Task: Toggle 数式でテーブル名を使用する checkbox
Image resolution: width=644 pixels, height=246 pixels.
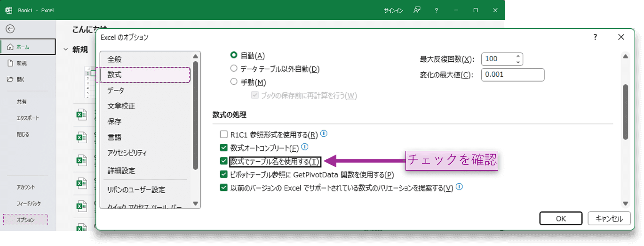Action: click(x=224, y=161)
